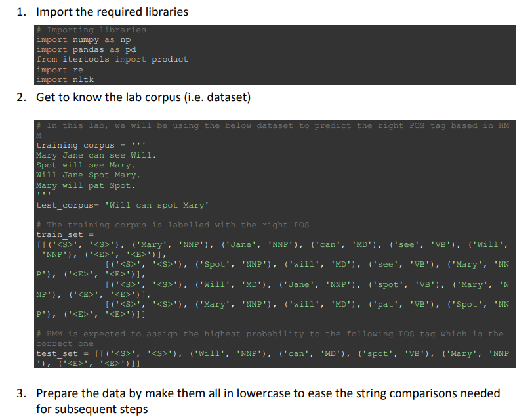Click heading 'Get to know the lab corpus'
This screenshot has width=532, height=419.
tap(143, 97)
